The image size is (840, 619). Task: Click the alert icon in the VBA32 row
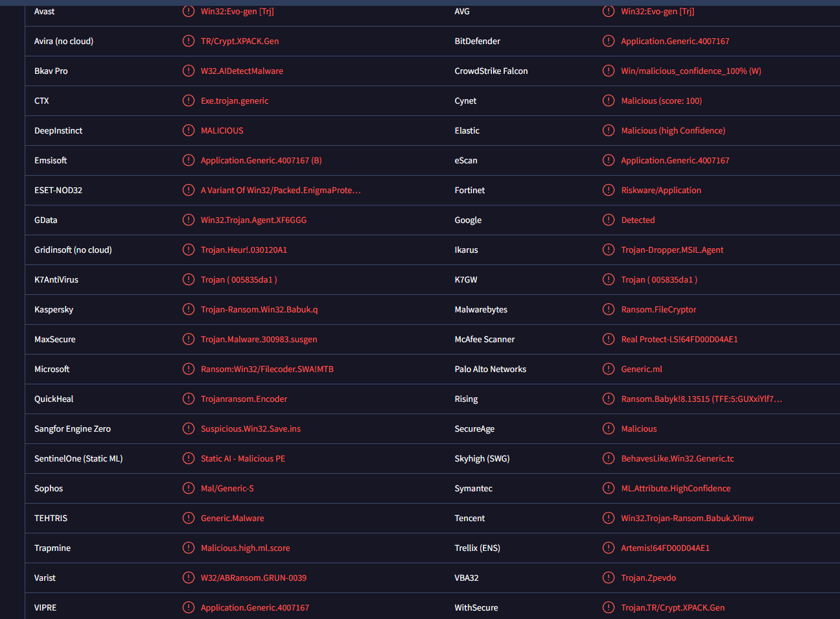coord(609,578)
